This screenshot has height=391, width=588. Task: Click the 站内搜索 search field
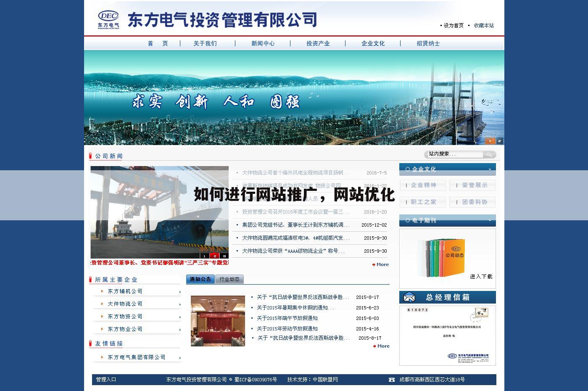click(x=455, y=154)
